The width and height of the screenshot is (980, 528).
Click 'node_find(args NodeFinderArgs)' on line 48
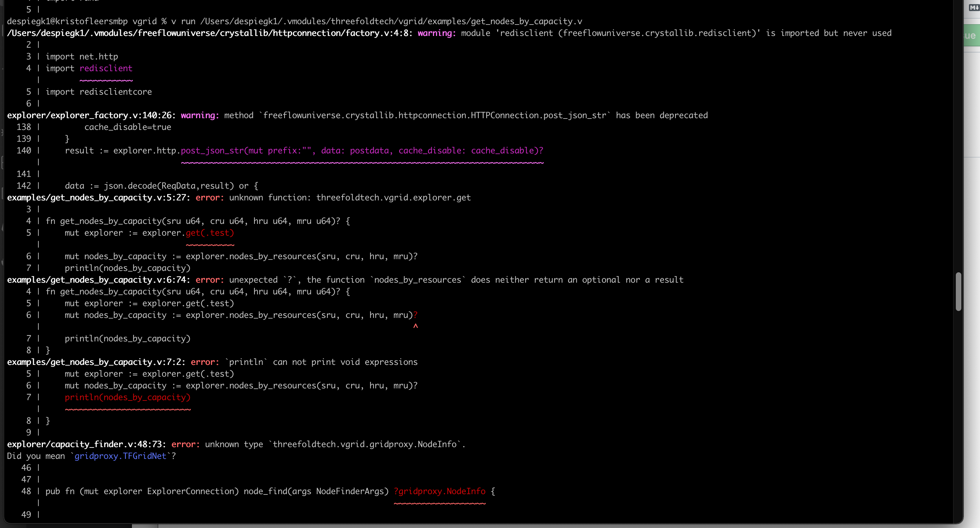pyautogui.click(x=316, y=491)
